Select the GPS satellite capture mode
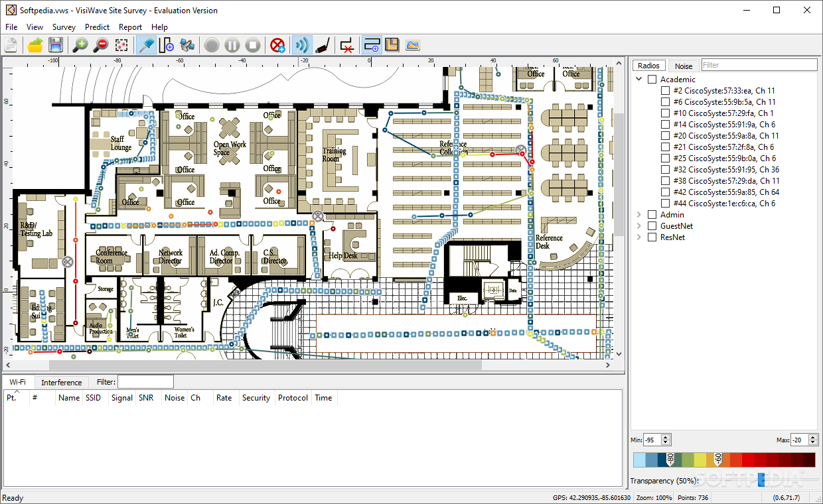This screenshot has width=823, height=504. tap(187, 45)
